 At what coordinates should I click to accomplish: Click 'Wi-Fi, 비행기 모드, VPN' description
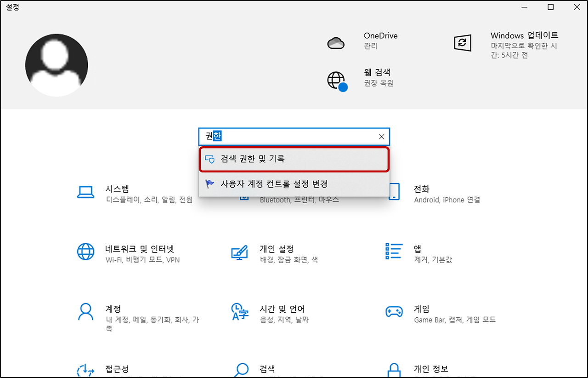click(x=142, y=260)
